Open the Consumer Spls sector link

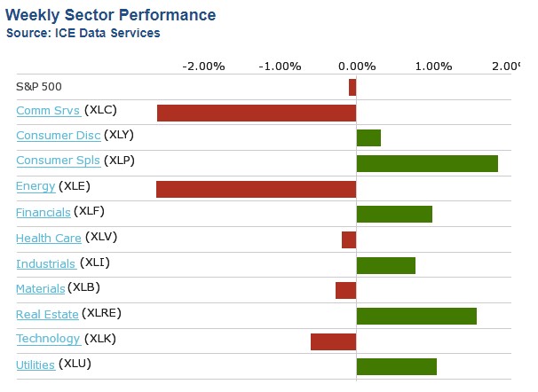tap(58, 161)
